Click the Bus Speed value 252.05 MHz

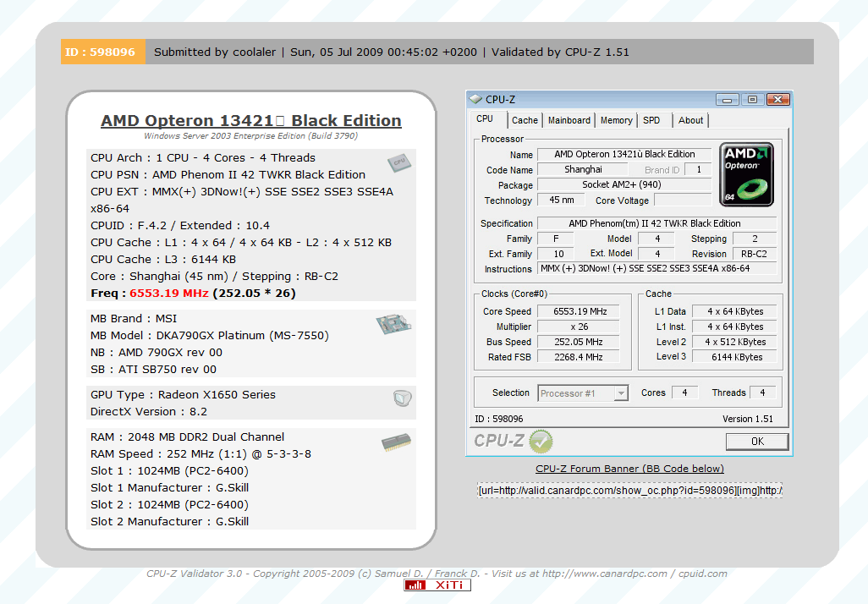click(579, 342)
